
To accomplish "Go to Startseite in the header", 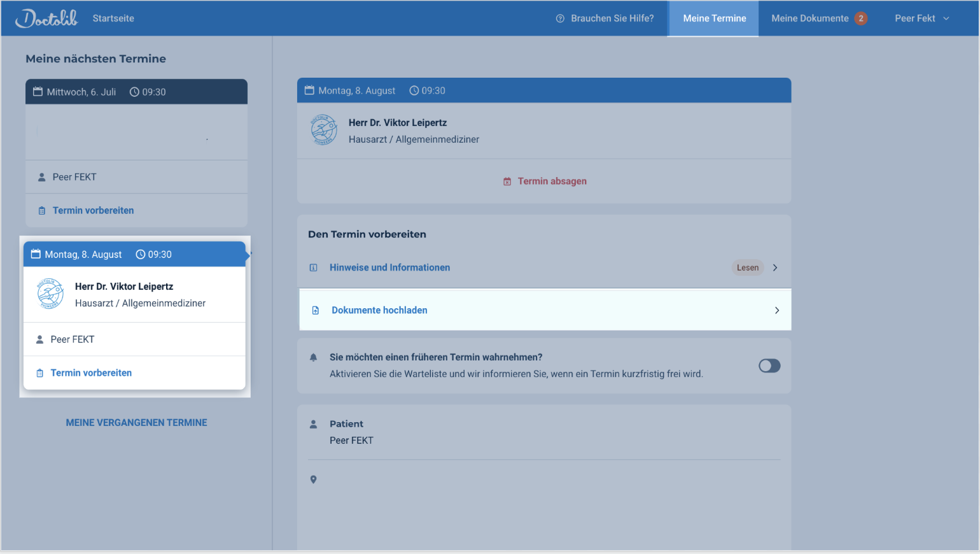I will [113, 18].
